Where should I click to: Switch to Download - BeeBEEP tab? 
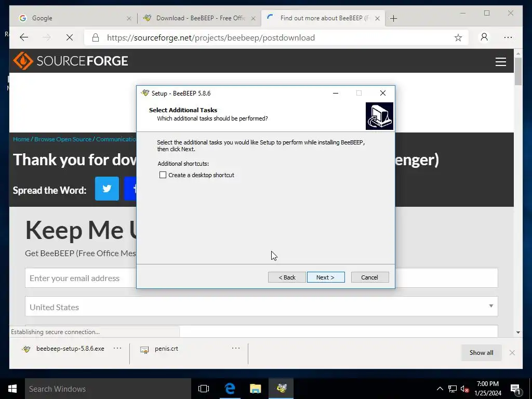pos(200,18)
